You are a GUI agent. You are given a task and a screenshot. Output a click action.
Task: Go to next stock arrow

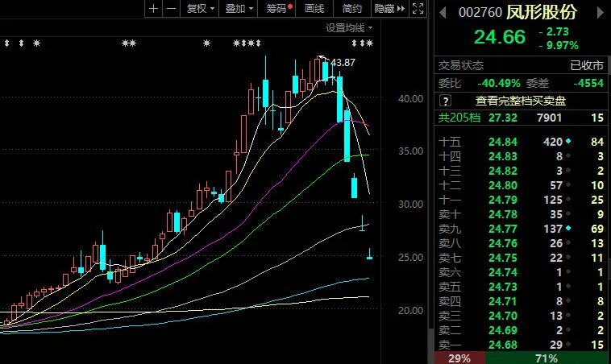[600, 12]
